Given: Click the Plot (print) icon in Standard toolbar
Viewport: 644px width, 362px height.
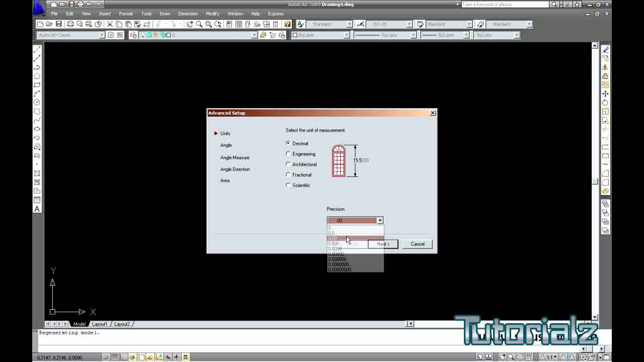Looking at the screenshot, I should click(70, 24).
